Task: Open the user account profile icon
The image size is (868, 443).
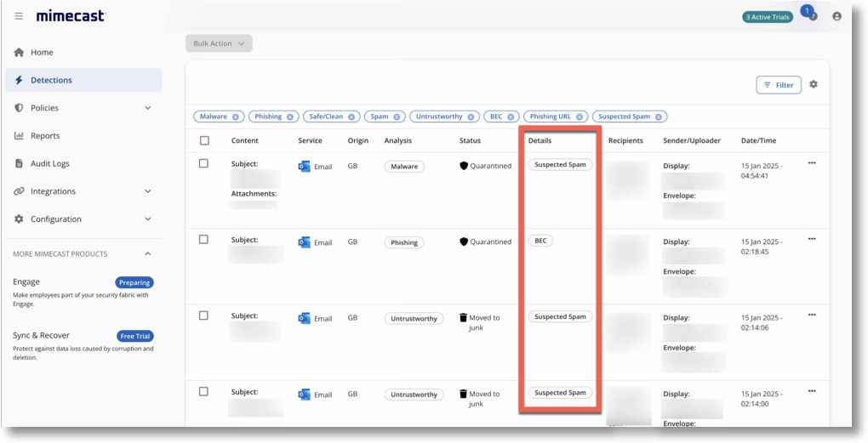Action: [x=837, y=16]
